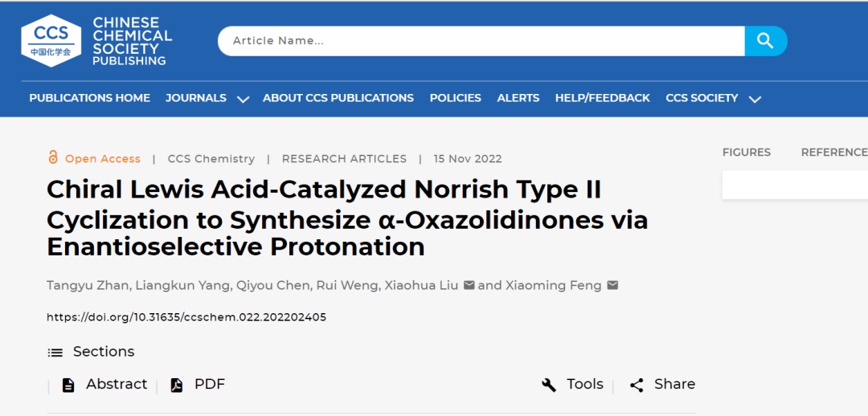Viewport: 868px width, 416px height.
Task: Open Publications Home menu item
Action: pyautogui.click(x=89, y=98)
